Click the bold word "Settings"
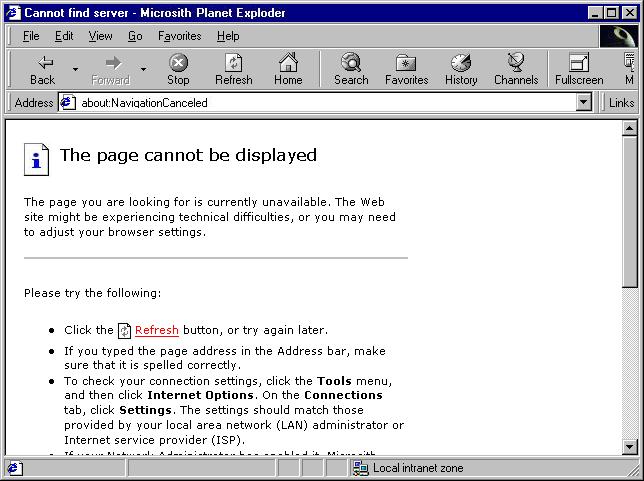The height and width of the screenshot is (481, 644). (145, 410)
